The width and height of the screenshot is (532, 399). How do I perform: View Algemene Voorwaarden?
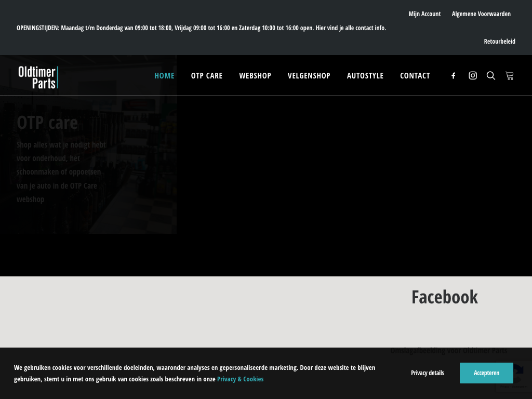(481, 14)
